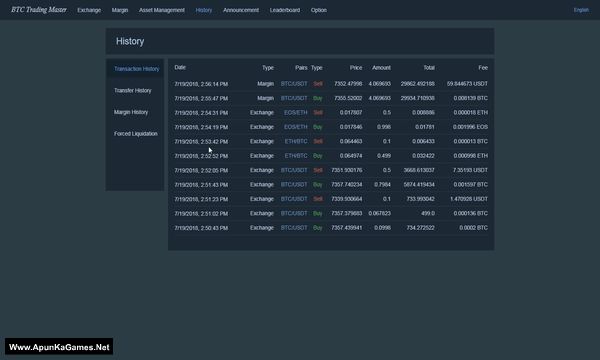Switch to Transfer History in sidebar
This screenshot has height=360, width=600.
[x=132, y=91]
